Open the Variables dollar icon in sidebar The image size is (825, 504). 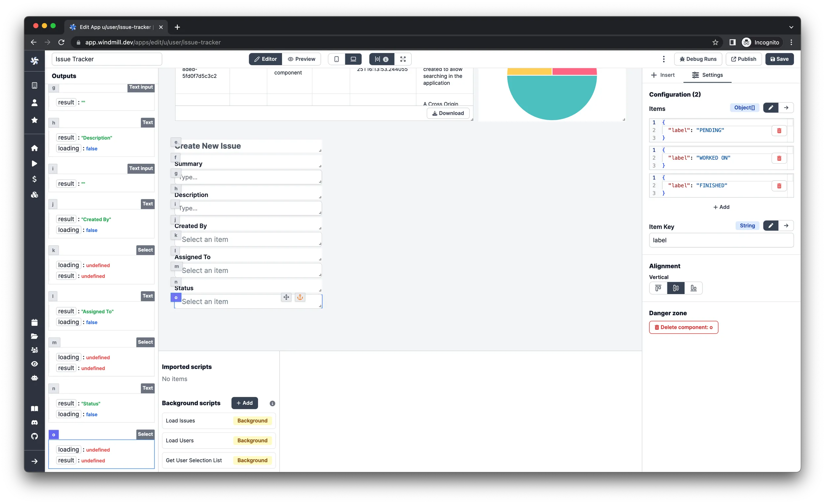(35, 179)
